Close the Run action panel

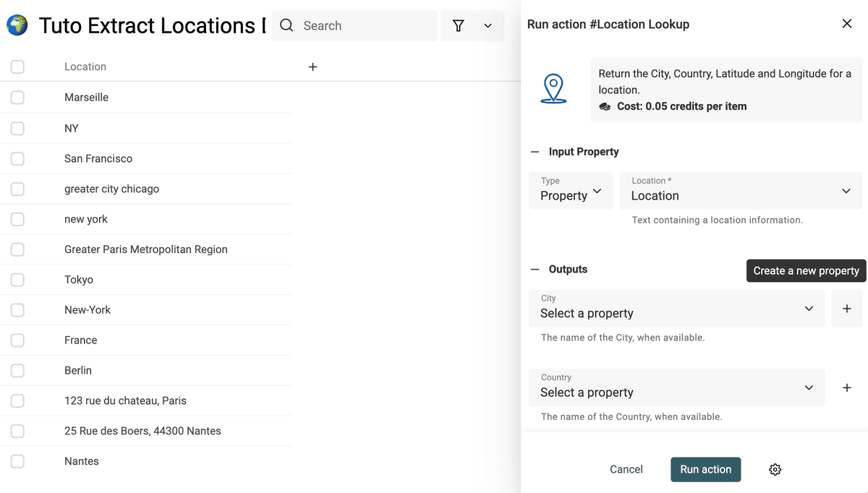point(847,24)
